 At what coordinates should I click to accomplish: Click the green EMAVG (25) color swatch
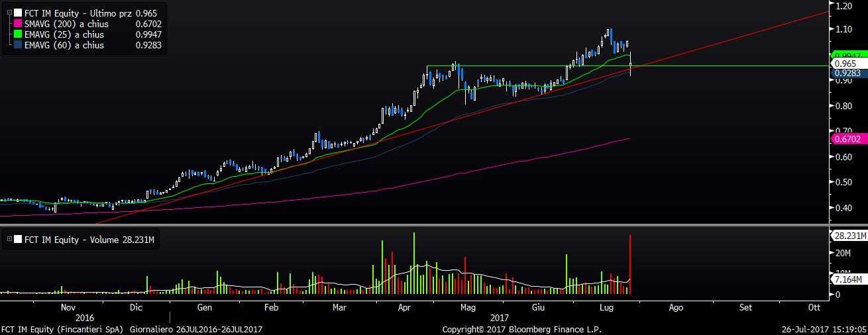pyautogui.click(x=18, y=34)
